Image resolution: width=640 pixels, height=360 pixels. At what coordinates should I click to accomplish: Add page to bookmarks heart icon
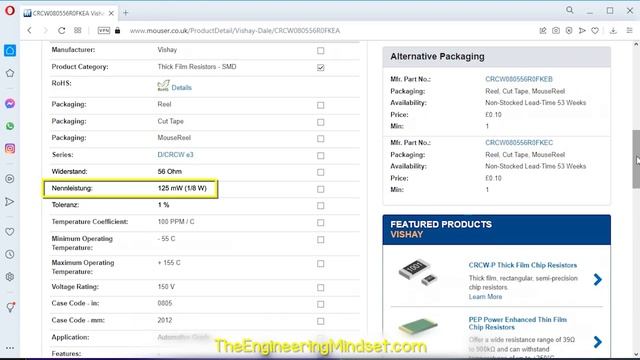click(x=595, y=31)
